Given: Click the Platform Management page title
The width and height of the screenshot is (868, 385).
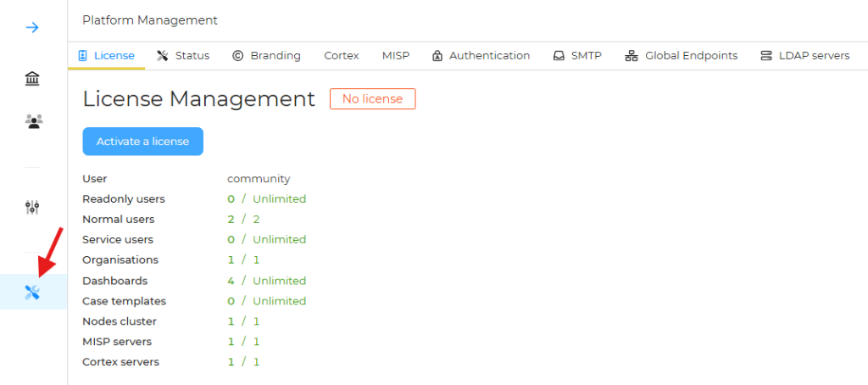Looking at the screenshot, I should tap(150, 20).
